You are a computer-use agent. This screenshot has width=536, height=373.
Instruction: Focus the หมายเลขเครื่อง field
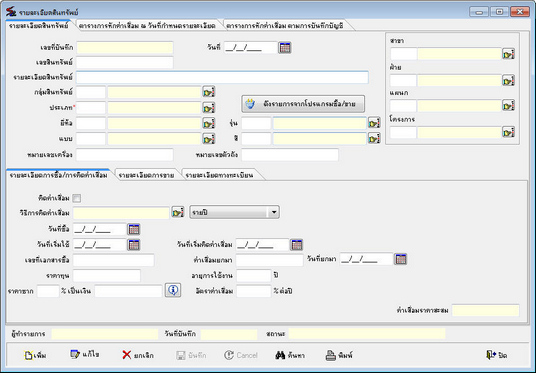point(125,155)
